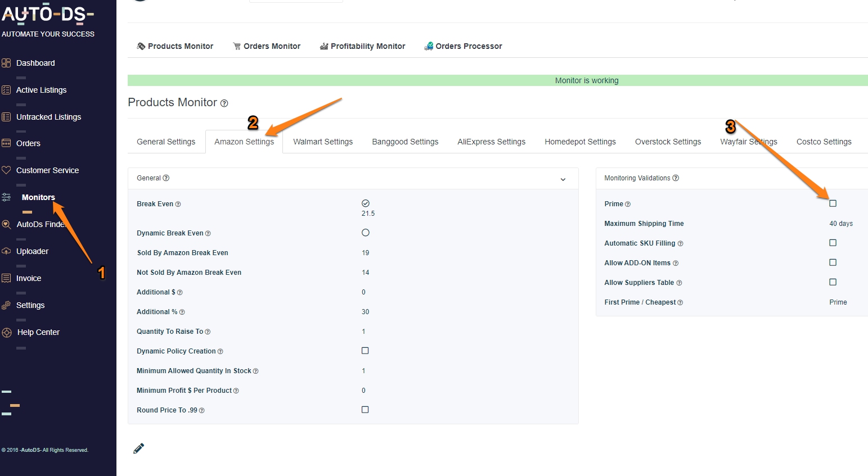This screenshot has width=868, height=476.
Task: Check the Allow Suppliers Table checkbox
Action: click(x=833, y=282)
